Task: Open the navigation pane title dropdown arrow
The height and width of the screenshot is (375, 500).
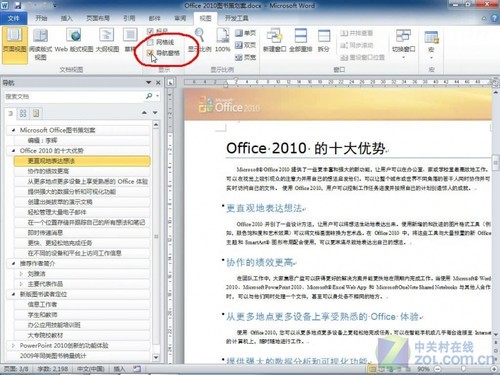Action: (x=149, y=82)
